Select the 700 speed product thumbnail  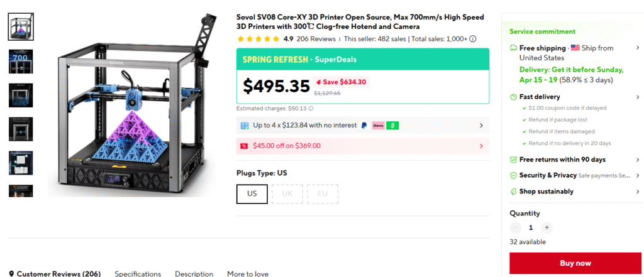21,61
